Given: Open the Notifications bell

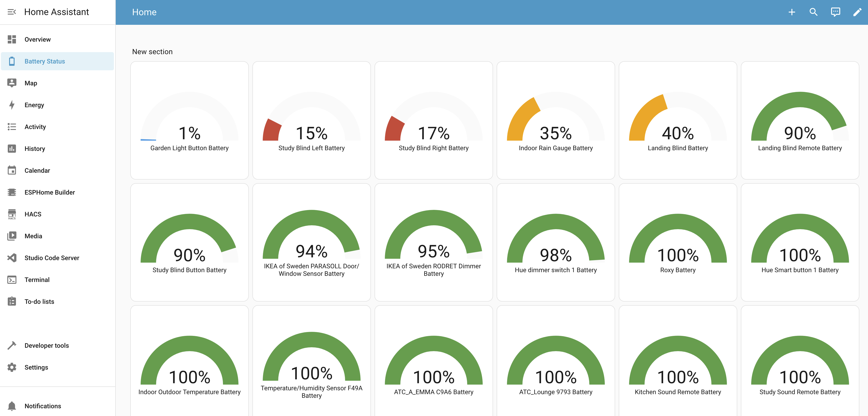Looking at the screenshot, I should (12, 406).
